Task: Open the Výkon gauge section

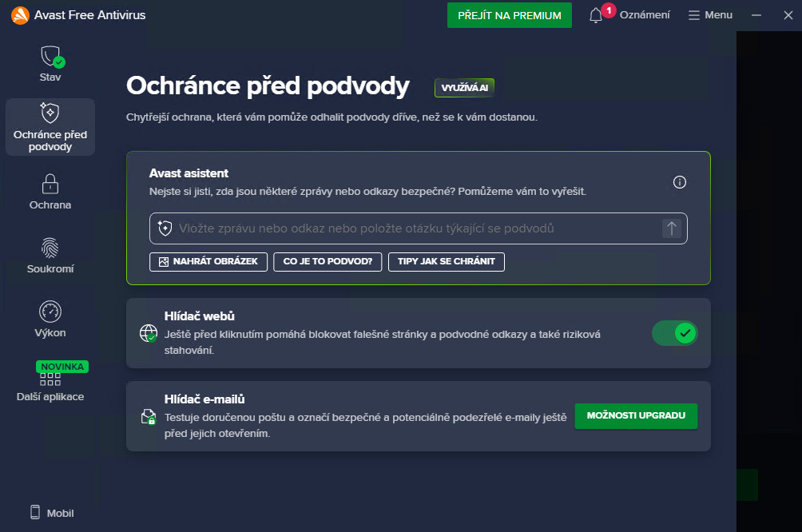Action: point(50,312)
